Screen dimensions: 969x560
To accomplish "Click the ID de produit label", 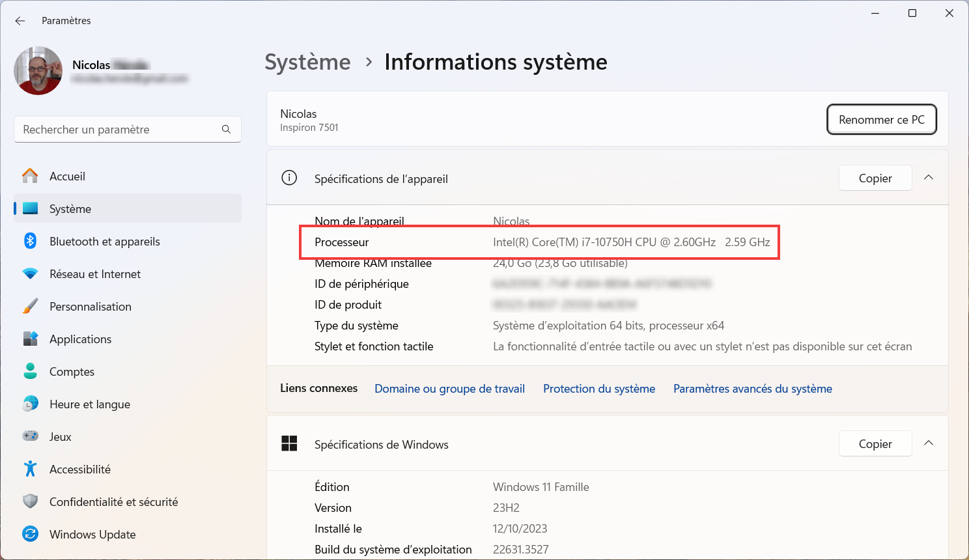I will (x=348, y=305).
